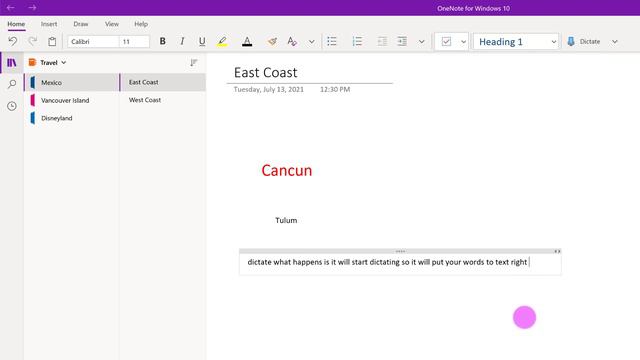Image resolution: width=640 pixels, height=360 pixels.
Task: Select the Format Painter brush
Action: 272,41
